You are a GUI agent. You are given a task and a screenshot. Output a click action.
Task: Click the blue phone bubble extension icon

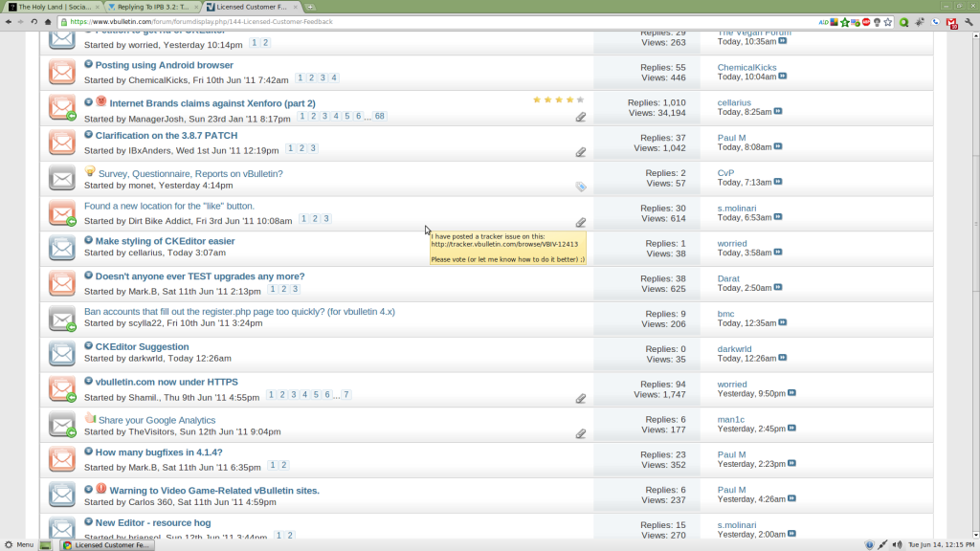pyautogui.click(x=936, y=23)
